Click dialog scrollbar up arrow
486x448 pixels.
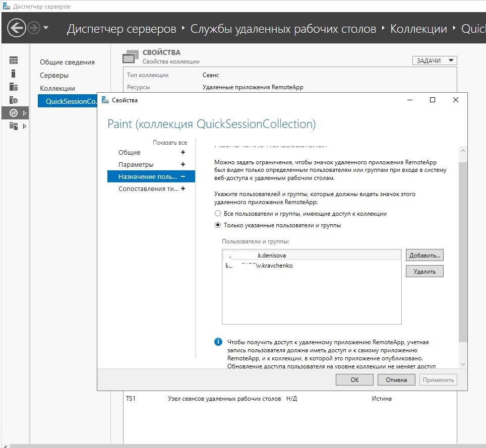pos(463,151)
